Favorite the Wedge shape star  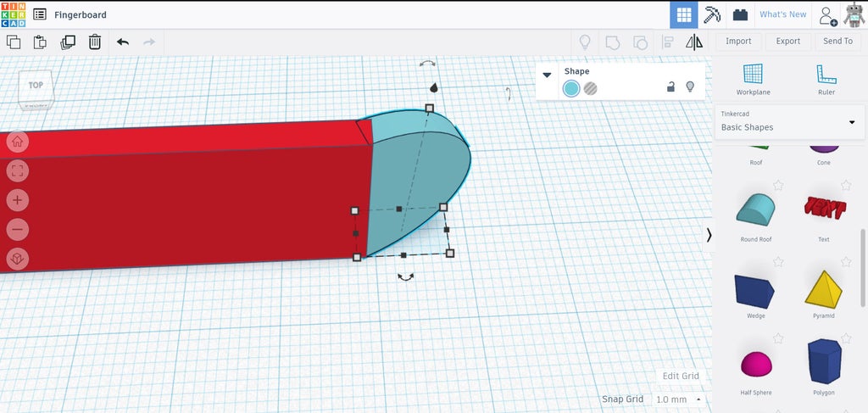778,261
